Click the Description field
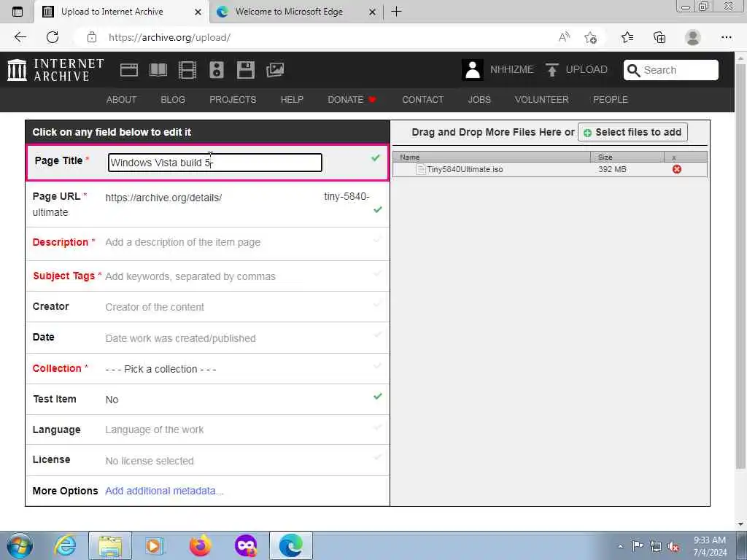The image size is (747, 560). 207,242
